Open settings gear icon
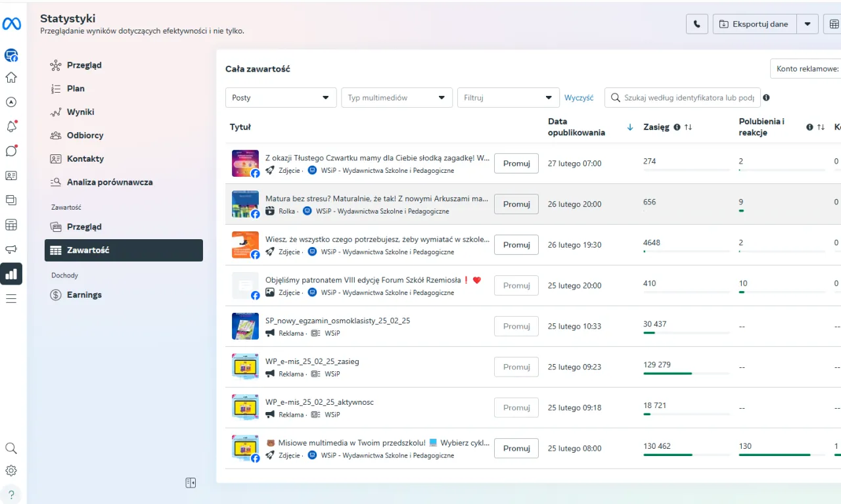The height and width of the screenshot is (504, 841). pyautogui.click(x=11, y=470)
